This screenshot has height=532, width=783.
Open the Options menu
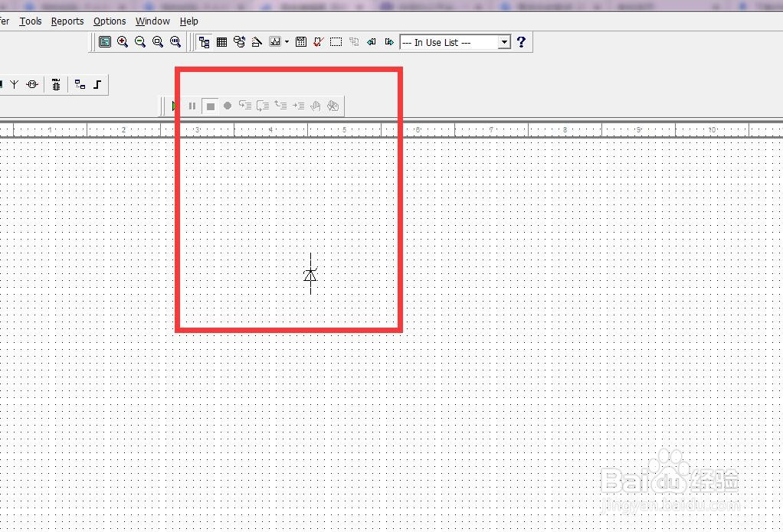pos(110,21)
